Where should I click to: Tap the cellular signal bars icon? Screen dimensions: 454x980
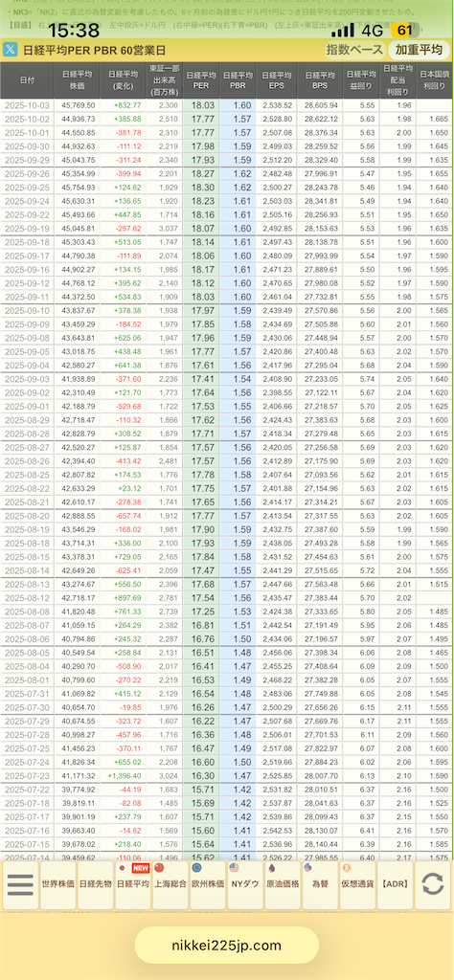343,30
